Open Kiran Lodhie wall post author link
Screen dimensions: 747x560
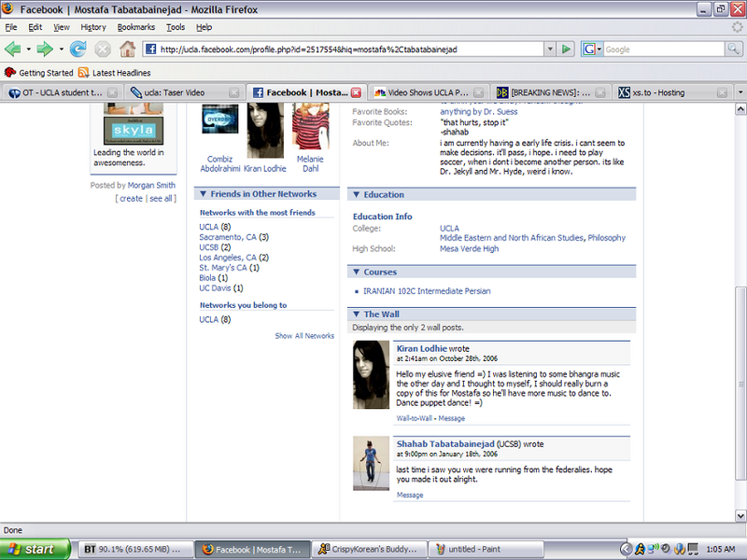422,348
